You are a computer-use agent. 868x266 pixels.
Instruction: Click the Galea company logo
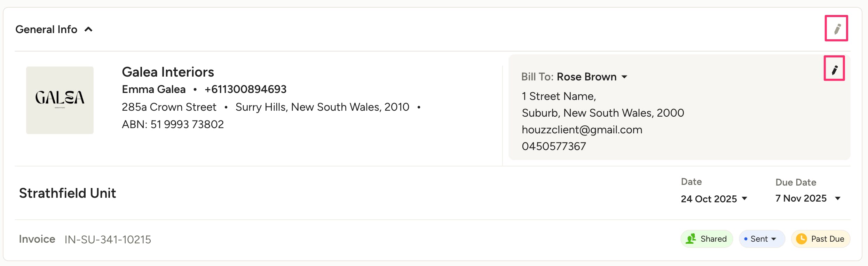(60, 100)
